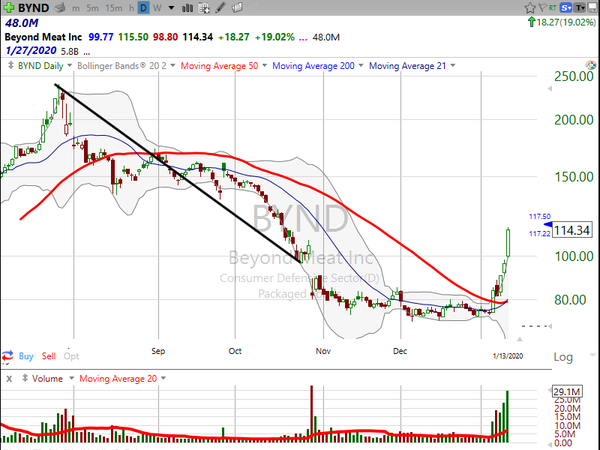The width and height of the screenshot is (600, 450).
Task: Expand the Moving Average 20 dropdown arrow
Action: point(163,378)
